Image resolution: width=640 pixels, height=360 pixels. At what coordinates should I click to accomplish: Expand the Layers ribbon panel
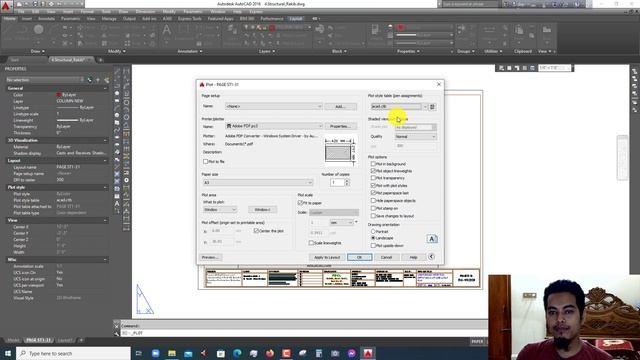coord(267,51)
